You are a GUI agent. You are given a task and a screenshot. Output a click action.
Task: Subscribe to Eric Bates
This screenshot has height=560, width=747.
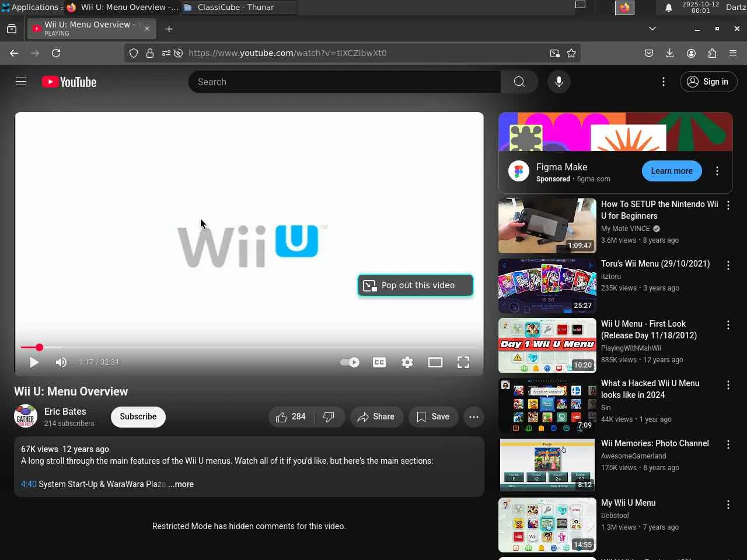(138, 416)
